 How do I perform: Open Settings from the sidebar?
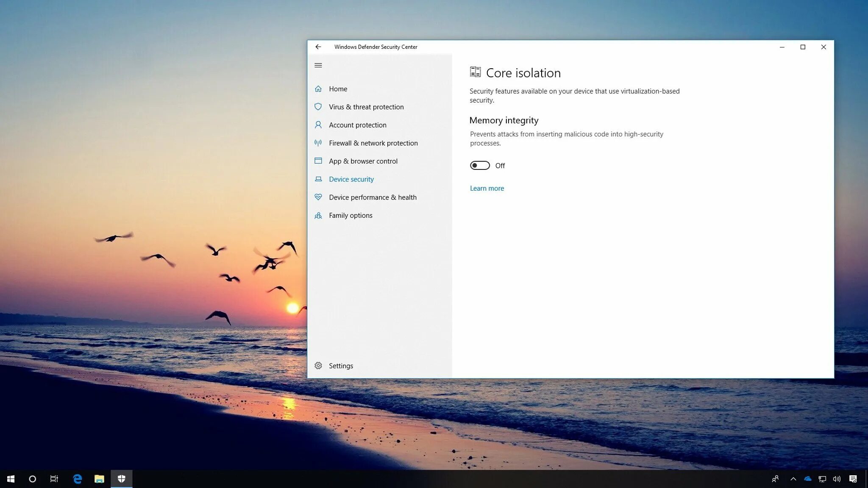(x=340, y=365)
